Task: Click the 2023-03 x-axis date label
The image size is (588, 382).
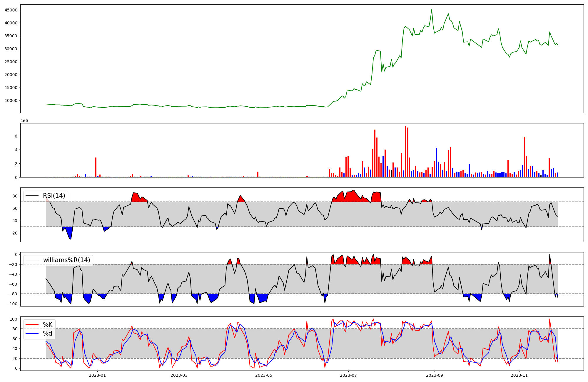Action: click(179, 375)
